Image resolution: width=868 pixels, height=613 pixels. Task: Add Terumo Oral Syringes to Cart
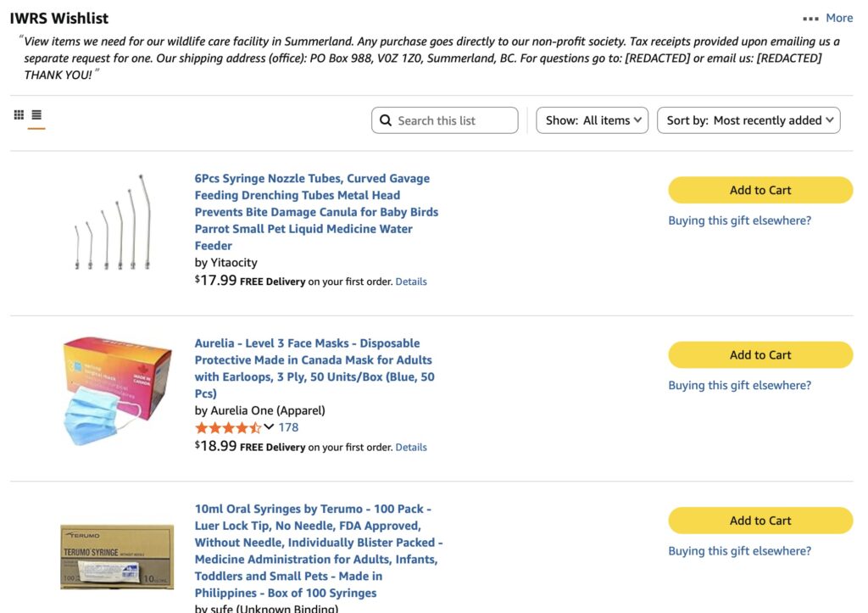click(x=760, y=521)
